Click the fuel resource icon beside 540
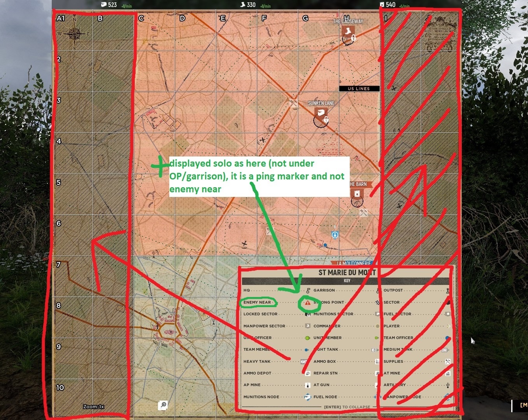This screenshot has width=528, height=420. pyautogui.click(x=382, y=5)
